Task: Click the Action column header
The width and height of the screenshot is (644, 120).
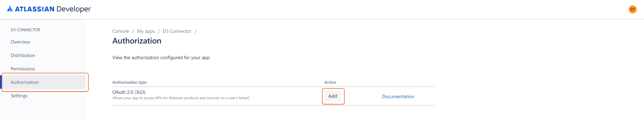Action: point(330,82)
